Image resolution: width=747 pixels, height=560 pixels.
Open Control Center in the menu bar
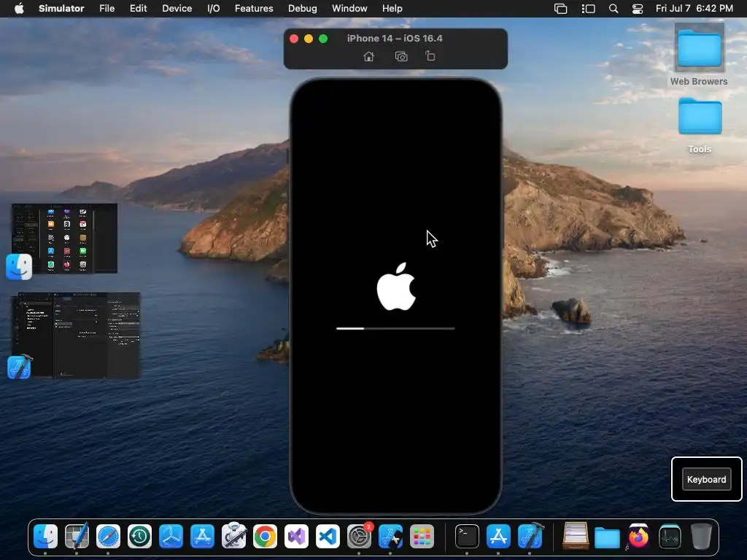[638, 9]
